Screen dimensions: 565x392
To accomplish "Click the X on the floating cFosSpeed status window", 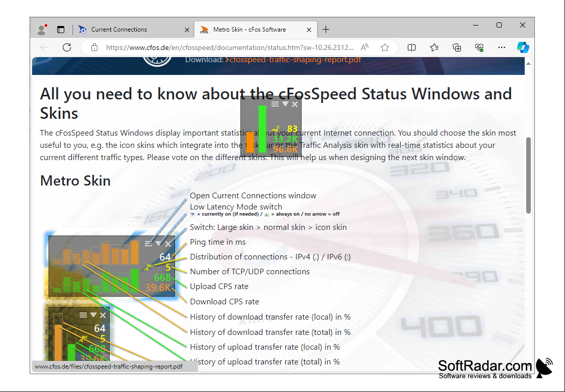I will point(295,104).
